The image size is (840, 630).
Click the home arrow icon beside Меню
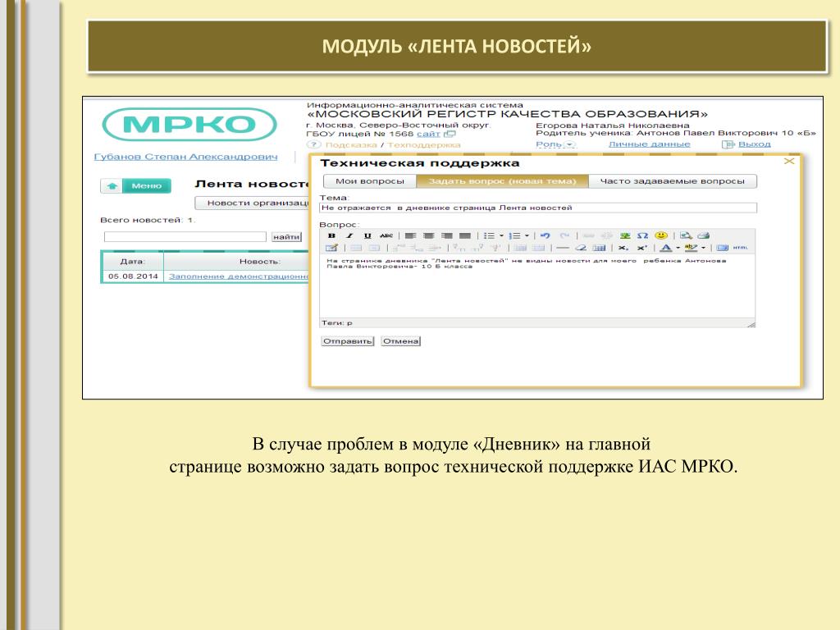tap(112, 186)
